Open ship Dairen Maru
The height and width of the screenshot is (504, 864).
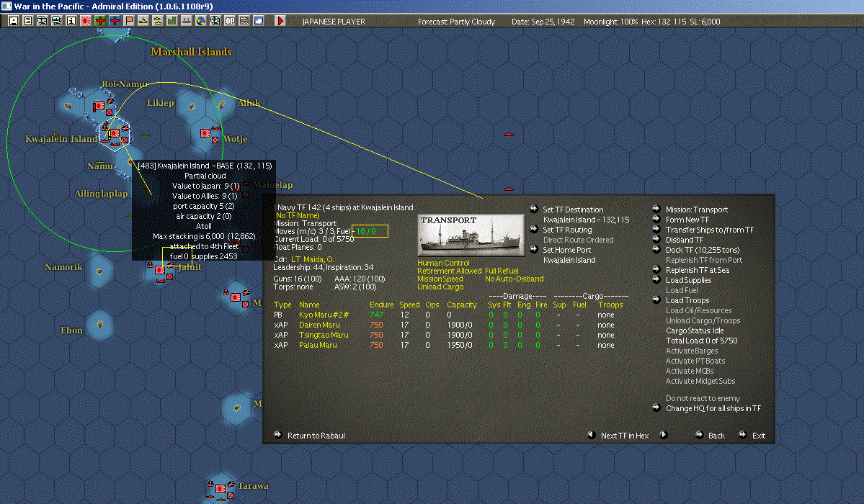tap(319, 325)
